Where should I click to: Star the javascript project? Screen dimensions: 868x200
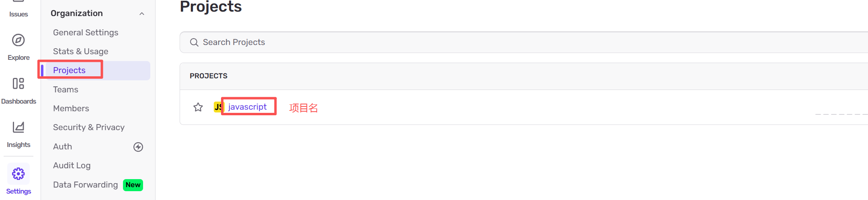198,107
